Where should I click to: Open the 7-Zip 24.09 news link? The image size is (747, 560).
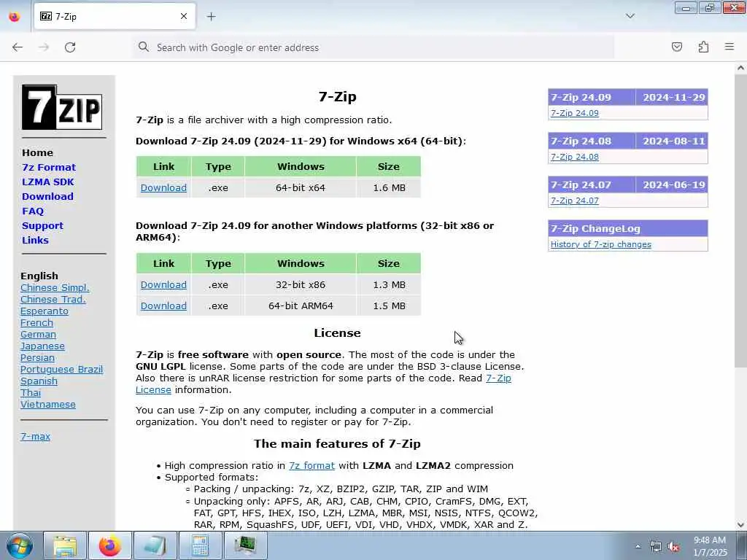pyautogui.click(x=575, y=113)
